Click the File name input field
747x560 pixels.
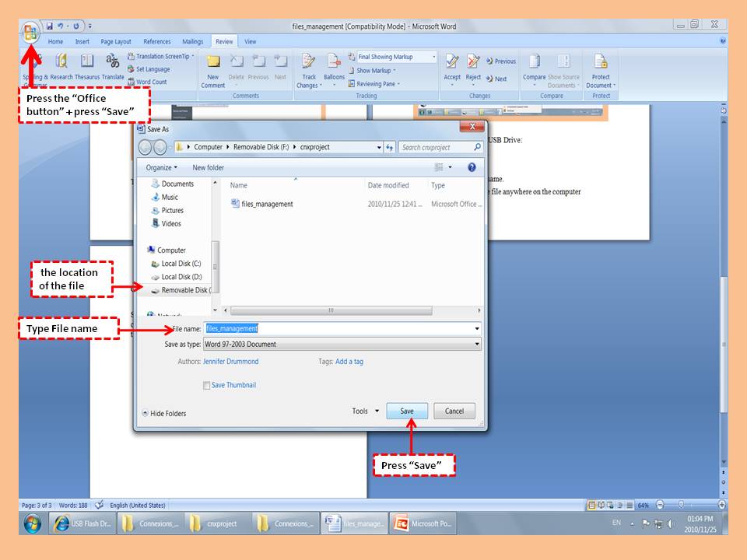338,328
